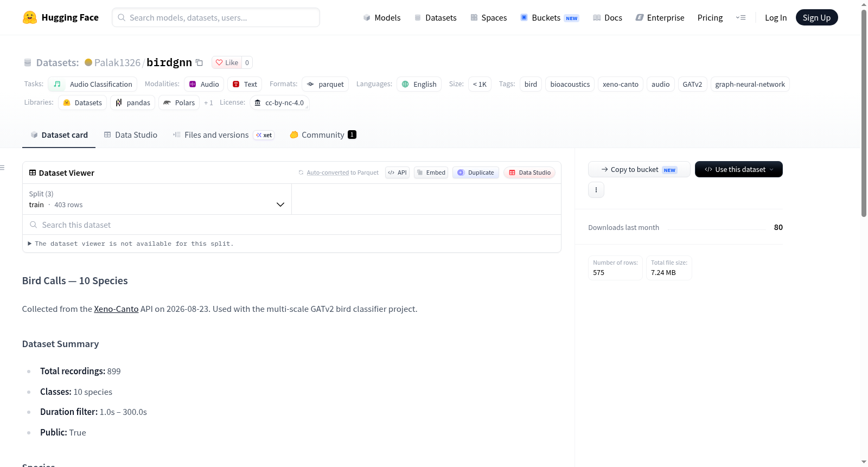The image size is (868, 467).
Task: Click Copy to bucket button
Action: point(639,169)
